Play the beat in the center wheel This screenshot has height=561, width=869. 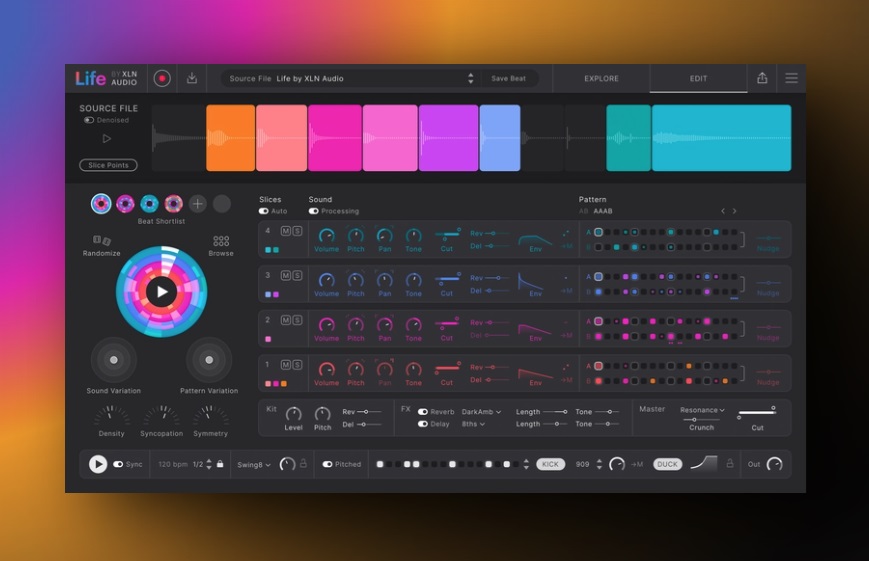(x=161, y=292)
